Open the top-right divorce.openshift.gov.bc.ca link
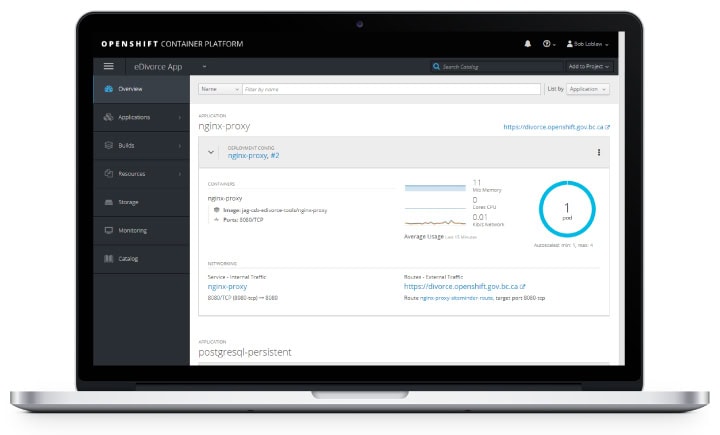Screen dimensions: 720x435 pos(553,127)
